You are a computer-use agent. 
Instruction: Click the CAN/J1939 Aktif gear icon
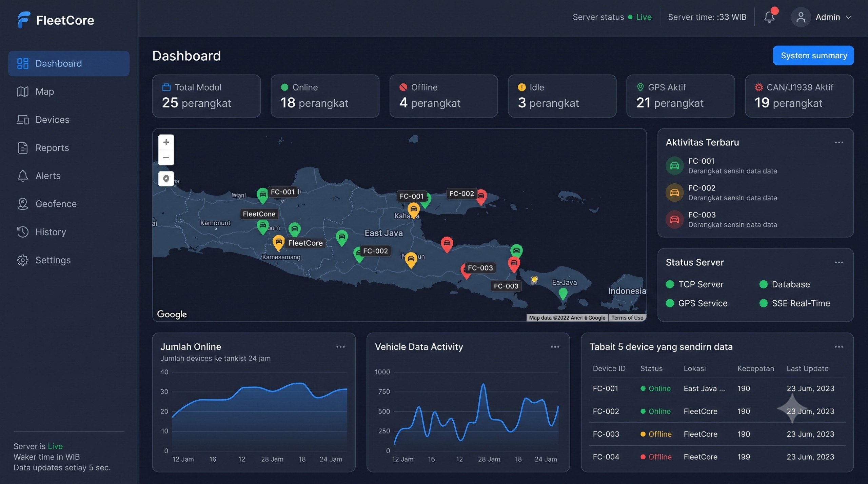click(759, 87)
